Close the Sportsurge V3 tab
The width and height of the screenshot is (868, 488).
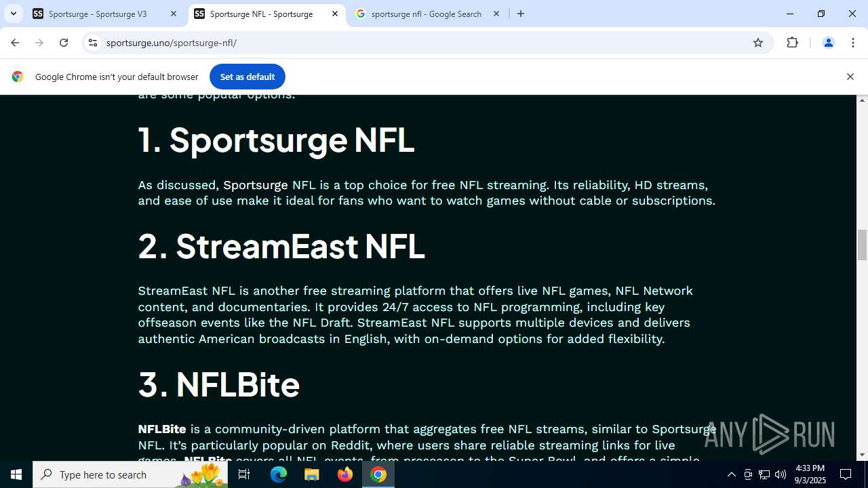point(174,14)
